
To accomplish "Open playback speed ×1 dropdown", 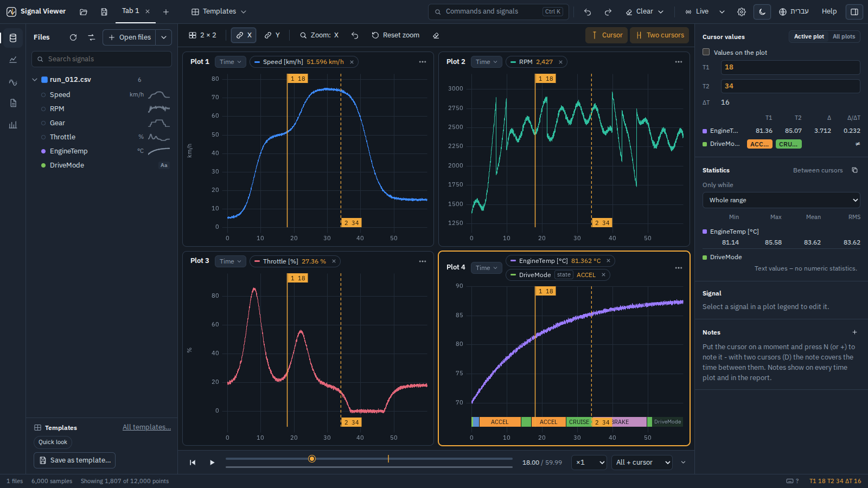I will click(x=589, y=463).
